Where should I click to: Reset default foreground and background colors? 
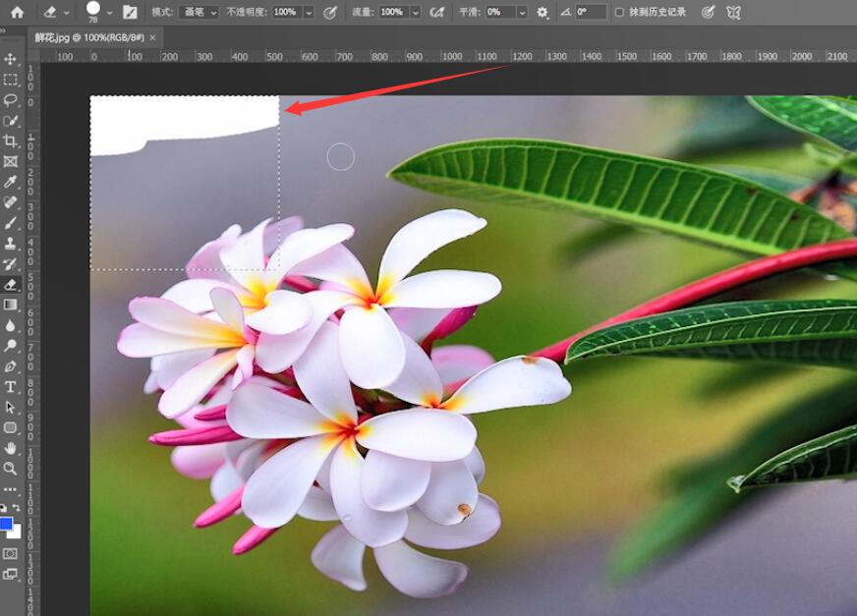pyautogui.click(x=4, y=508)
